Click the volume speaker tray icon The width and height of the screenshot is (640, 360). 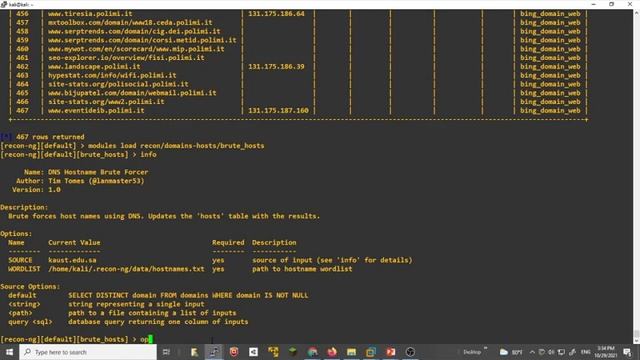point(551,352)
